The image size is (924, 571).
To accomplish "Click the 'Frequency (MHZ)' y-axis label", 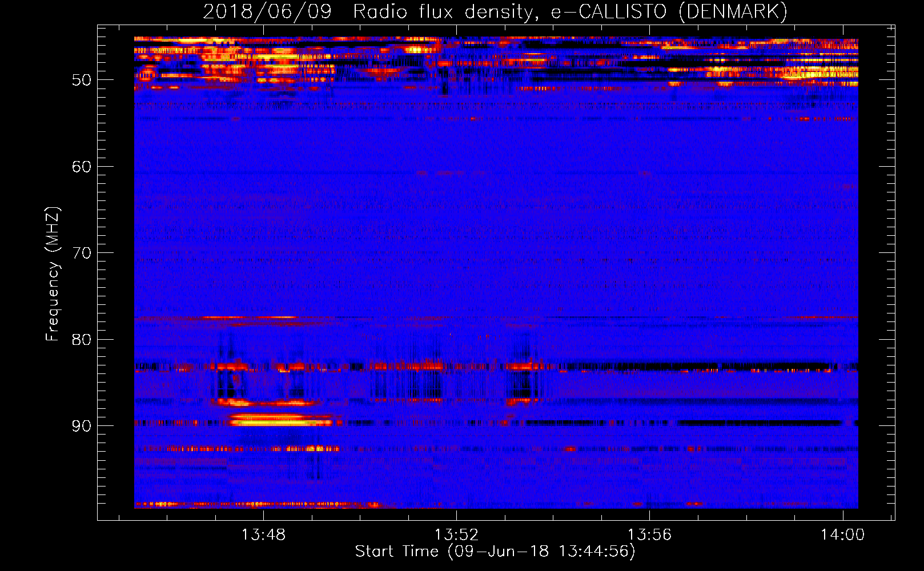I will pyautogui.click(x=53, y=274).
